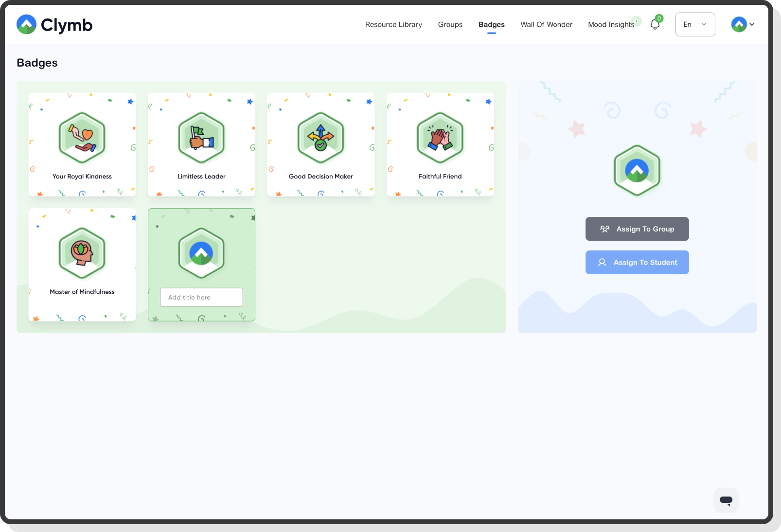
Task: Select the Limitless Leader badge icon
Action: coord(201,138)
